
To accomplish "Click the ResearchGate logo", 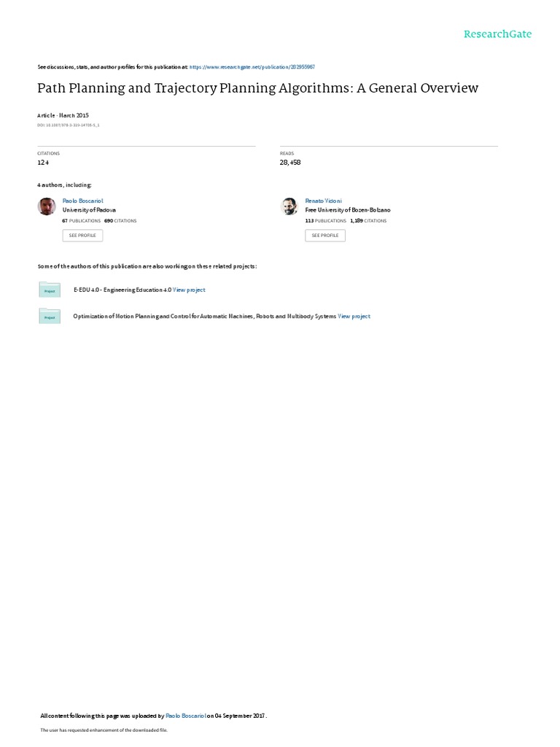I will 497,34.
